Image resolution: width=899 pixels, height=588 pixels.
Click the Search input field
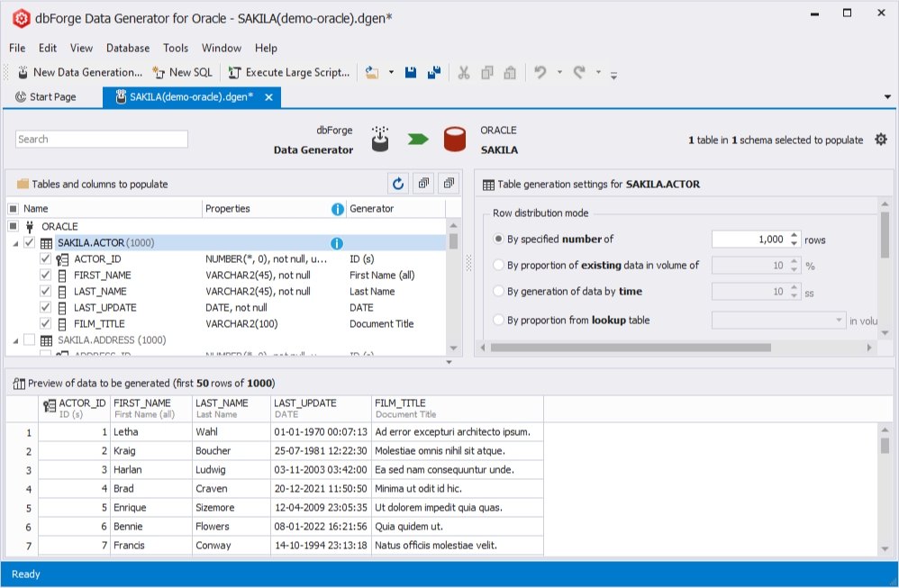[102, 140]
